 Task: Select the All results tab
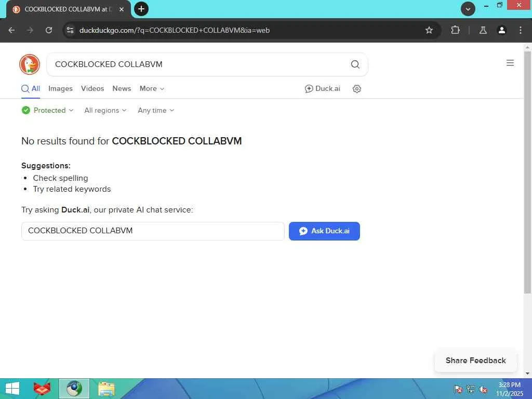pos(31,88)
